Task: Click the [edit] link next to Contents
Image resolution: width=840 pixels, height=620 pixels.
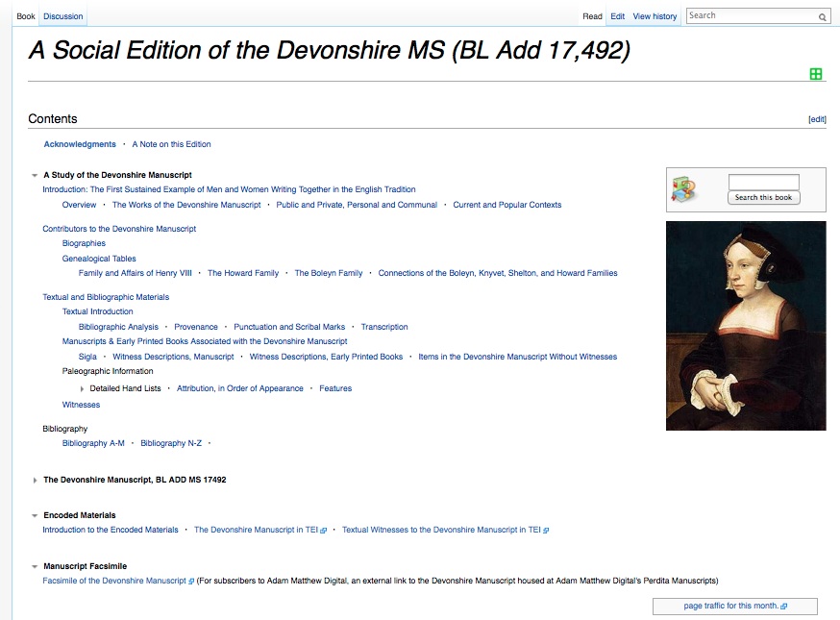Action: click(x=817, y=119)
